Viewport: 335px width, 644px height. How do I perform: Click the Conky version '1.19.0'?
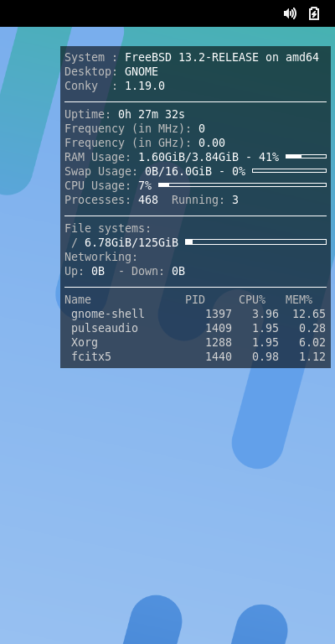click(145, 86)
